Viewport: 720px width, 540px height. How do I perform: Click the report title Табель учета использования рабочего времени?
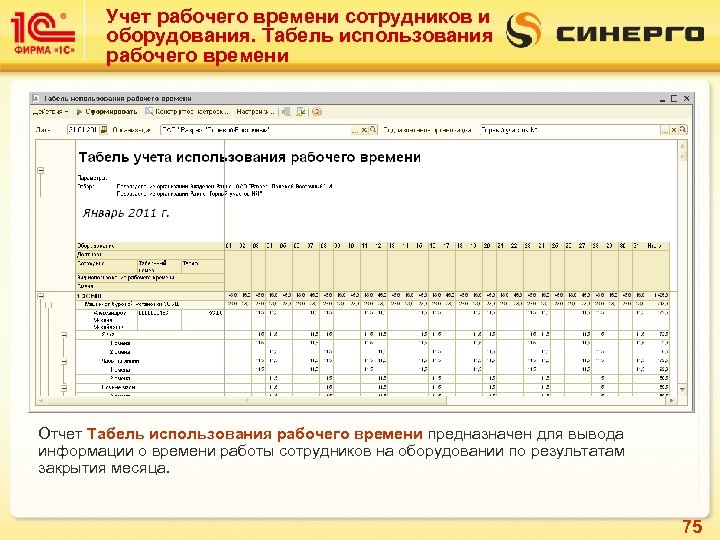pos(250,157)
